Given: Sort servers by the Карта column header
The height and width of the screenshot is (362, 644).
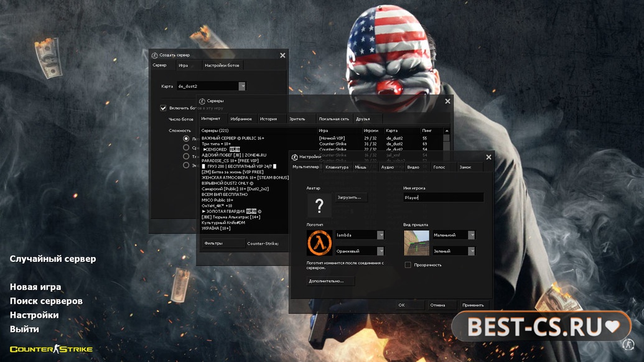Looking at the screenshot, I should 402,131.
